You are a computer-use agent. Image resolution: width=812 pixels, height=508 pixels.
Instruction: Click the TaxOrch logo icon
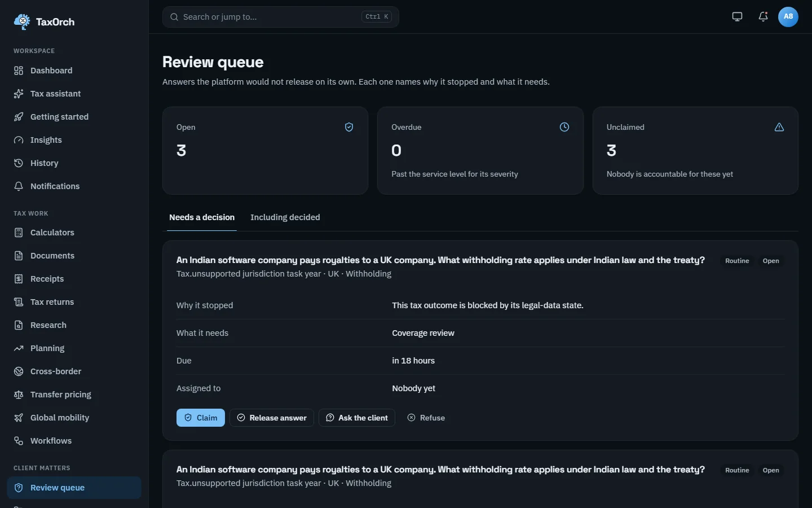(22, 22)
